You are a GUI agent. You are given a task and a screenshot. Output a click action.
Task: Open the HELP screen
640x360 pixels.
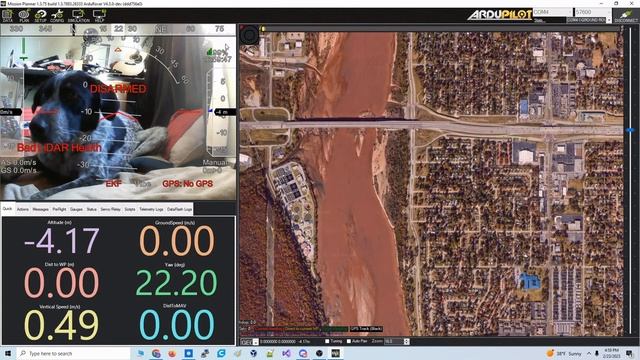coord(99,16)
